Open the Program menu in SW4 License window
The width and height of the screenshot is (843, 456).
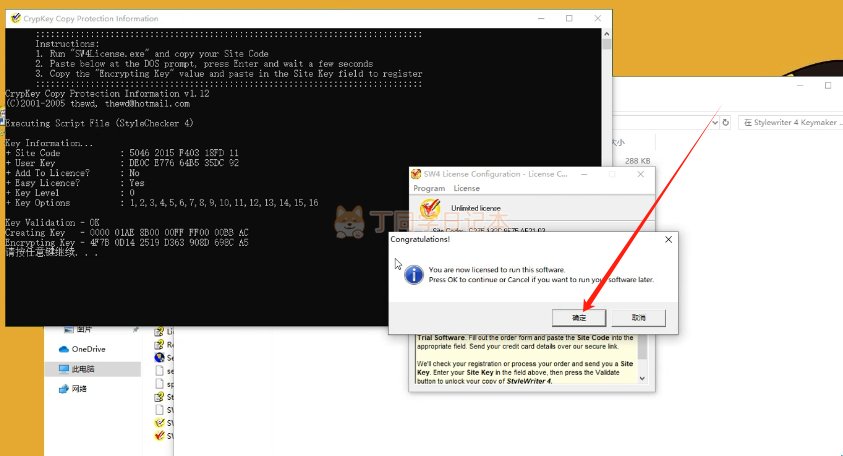coord(429,188)
